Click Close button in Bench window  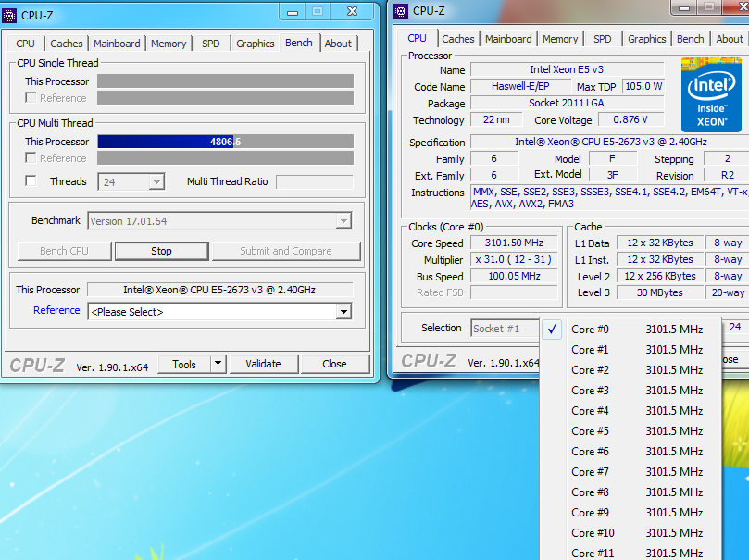pyautogui.click(x=334, y=364)
